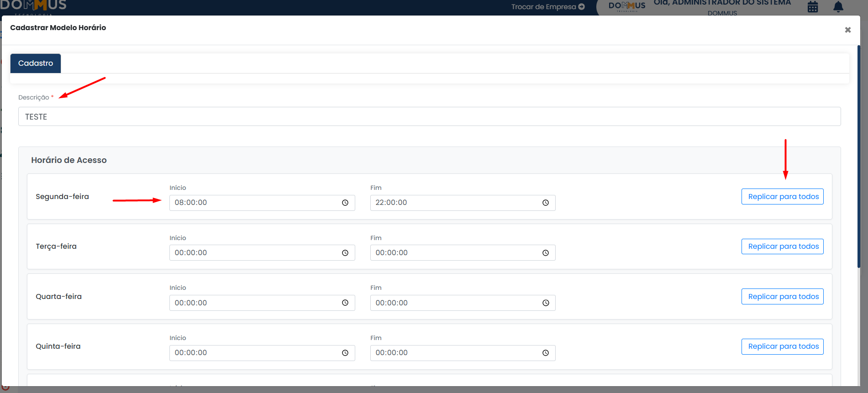Open clock picker for Quarta-feira Fim
Screen dimensions: 868x393
pos(546,303)
